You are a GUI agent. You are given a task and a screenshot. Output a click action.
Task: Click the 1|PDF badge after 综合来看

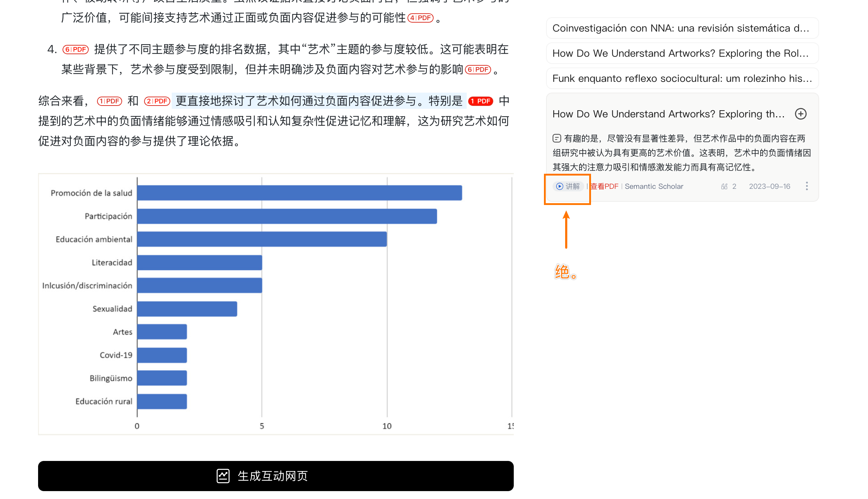(110, 101)
